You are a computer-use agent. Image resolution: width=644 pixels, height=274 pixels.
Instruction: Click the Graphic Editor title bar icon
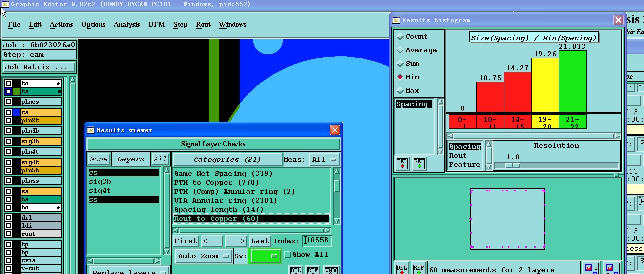tap(5, 4)
